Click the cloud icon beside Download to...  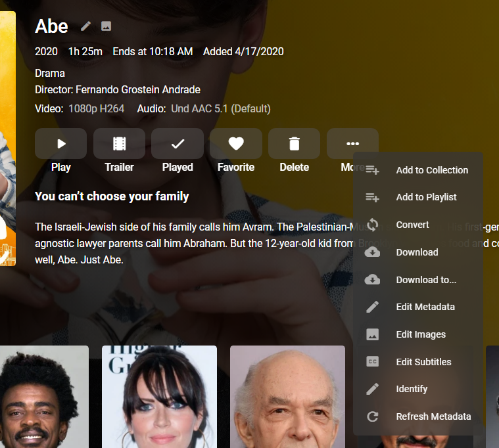pos(372,280)
